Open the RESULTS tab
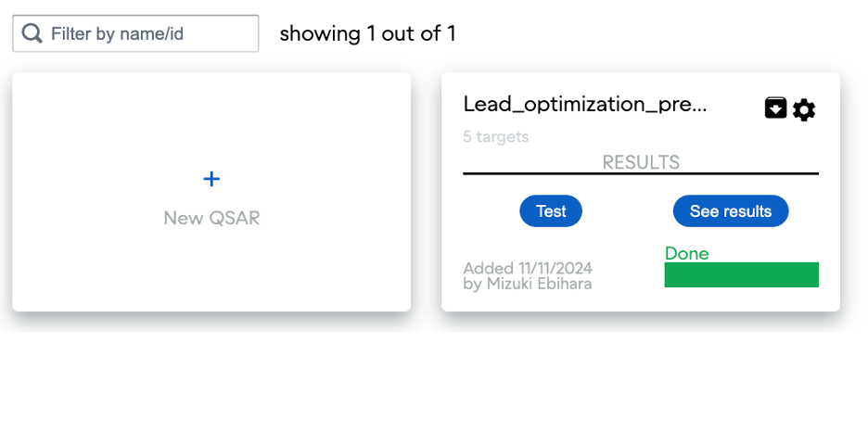 pyautogui.click(x=641, y=162)
